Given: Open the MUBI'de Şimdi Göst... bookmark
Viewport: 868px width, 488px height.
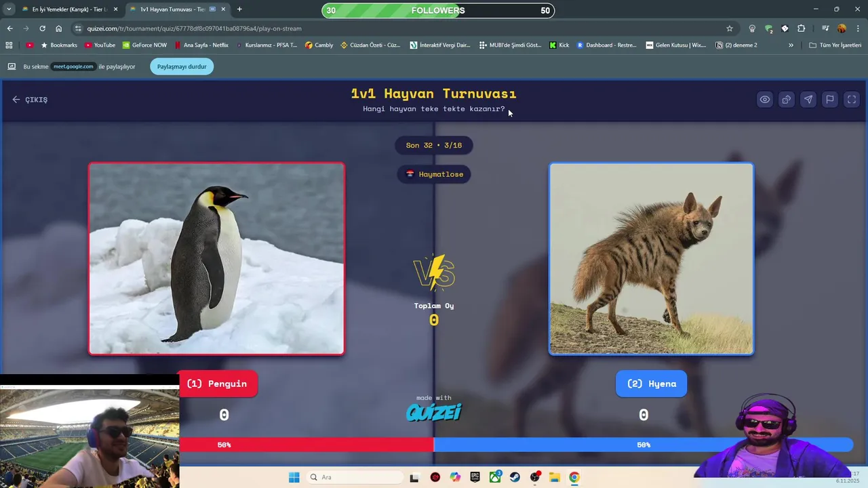Looking at the screenshot, I should coord(510,45).
